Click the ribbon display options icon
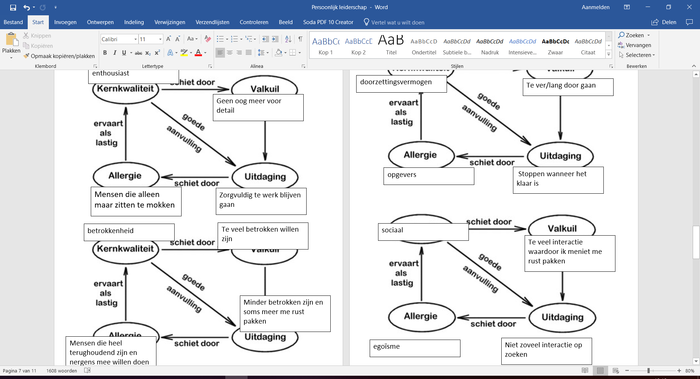The width and height of the screenshot is (700, 379). pyautogui.click(x=627, y=7)
